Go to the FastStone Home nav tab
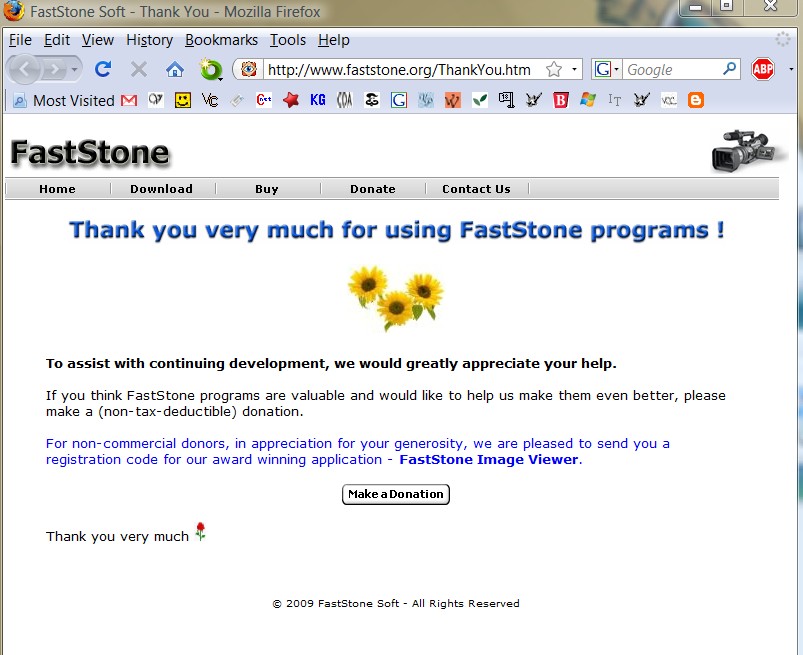803x655 pixels. (x=57, y=189)
